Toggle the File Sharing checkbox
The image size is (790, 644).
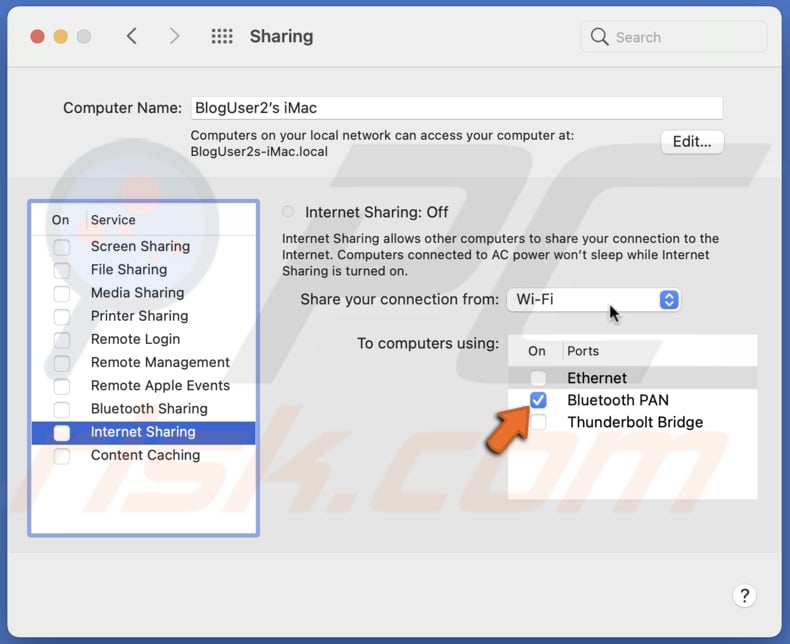pos(62,270)
